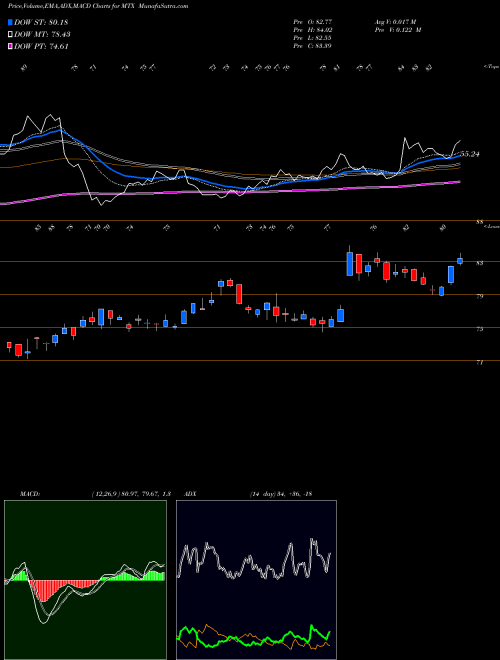Click the 'Pre C: 83.39' value

[x=313, y=46]
